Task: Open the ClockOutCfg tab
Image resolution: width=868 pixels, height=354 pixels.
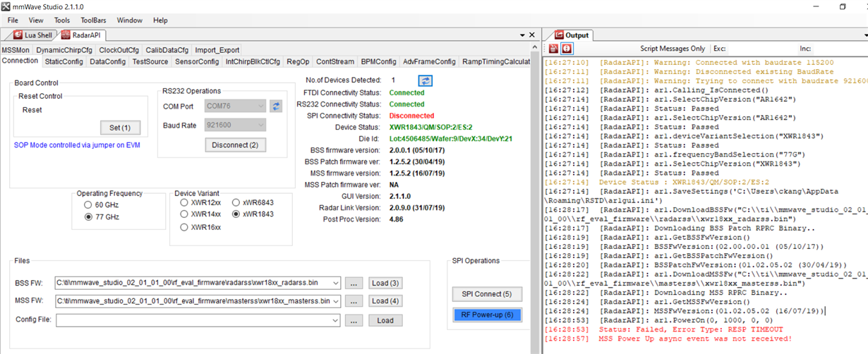Action: click(119, 50)
